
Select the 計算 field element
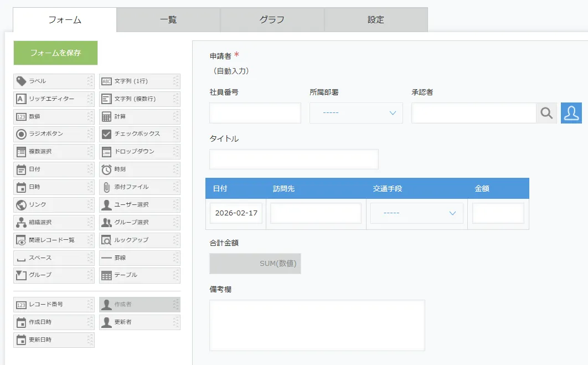click(139, 117)
